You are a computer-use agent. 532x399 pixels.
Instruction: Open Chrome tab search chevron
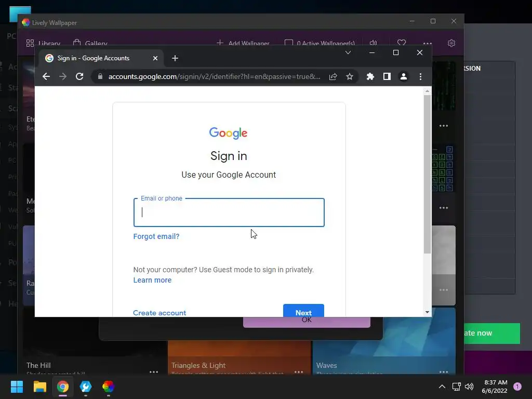tap(348, 52)
